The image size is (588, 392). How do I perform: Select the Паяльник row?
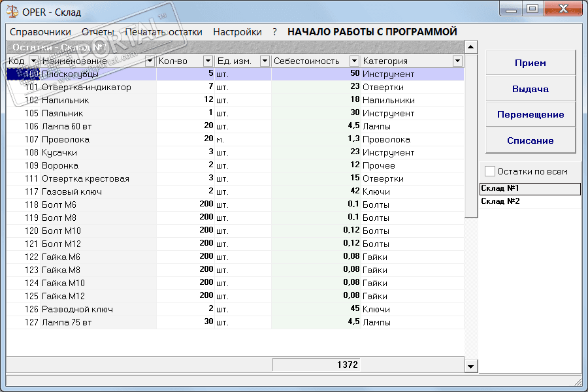235,113
